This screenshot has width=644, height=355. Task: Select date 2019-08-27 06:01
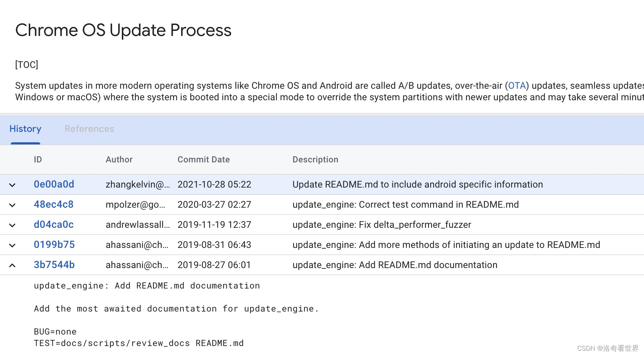tap(214, 265)
